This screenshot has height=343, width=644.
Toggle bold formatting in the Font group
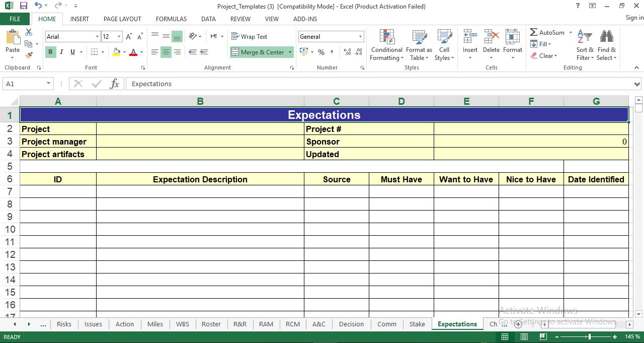point(50,52)
